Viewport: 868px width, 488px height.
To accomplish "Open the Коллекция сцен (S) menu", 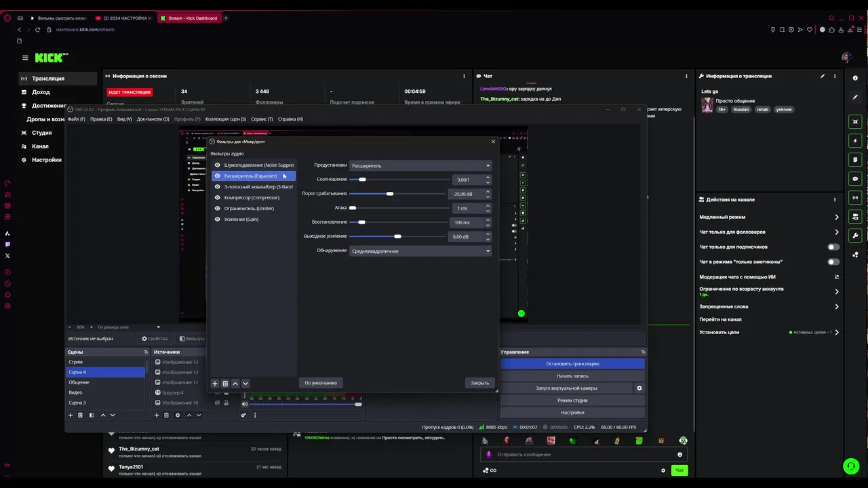I will (226, 119).
